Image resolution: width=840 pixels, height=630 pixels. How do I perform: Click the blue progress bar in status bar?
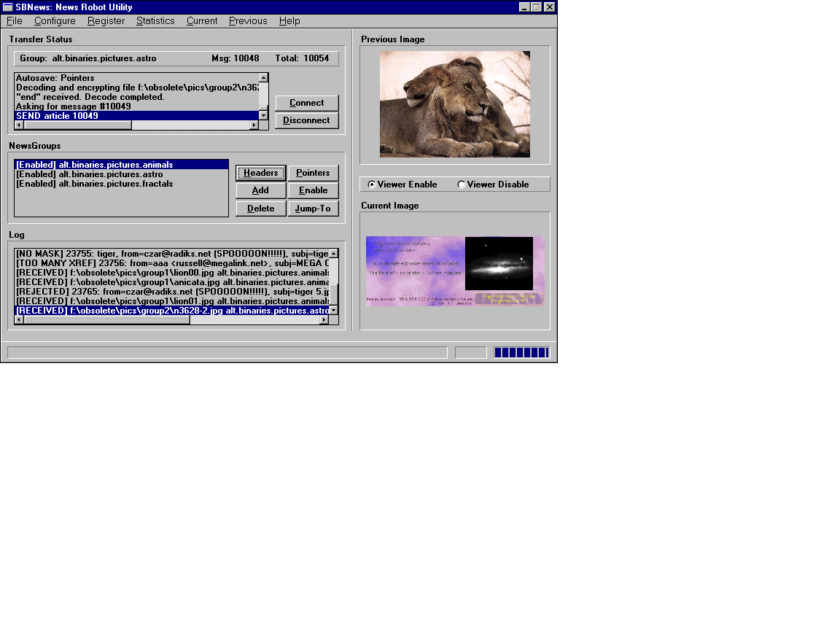coord(521,353)
